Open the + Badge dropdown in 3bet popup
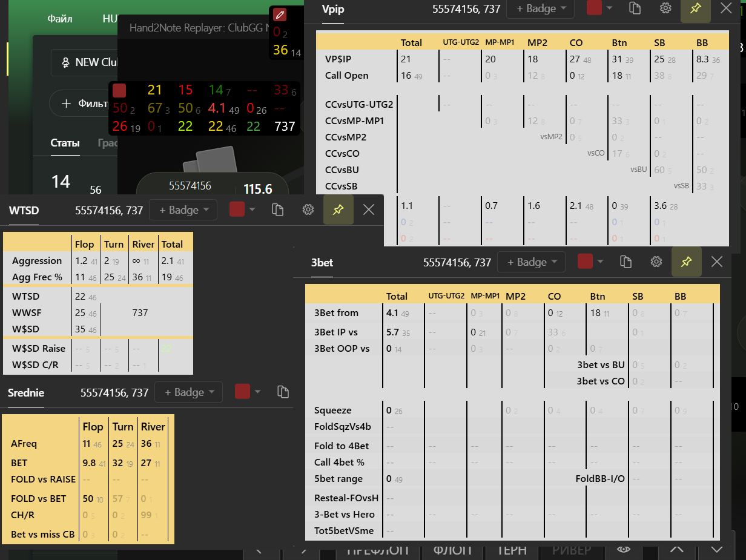The height and width of the screenshot is (560, 746). (x=532, y=262)
